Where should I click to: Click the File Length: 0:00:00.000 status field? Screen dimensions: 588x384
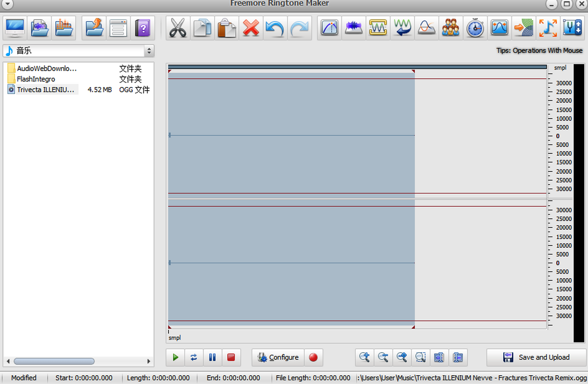click(313, 378)
